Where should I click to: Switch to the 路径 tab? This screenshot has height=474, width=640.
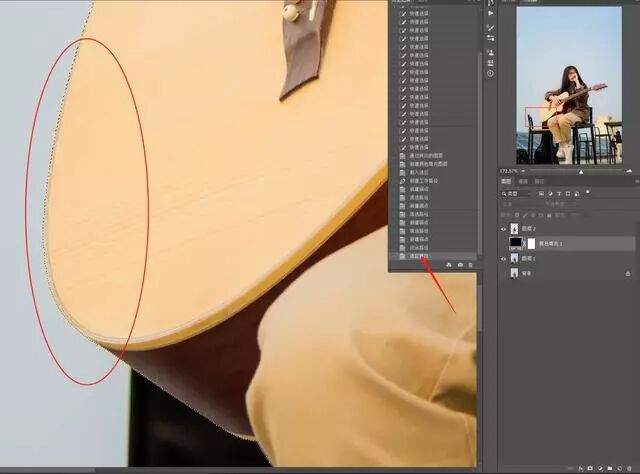[539, 181]
